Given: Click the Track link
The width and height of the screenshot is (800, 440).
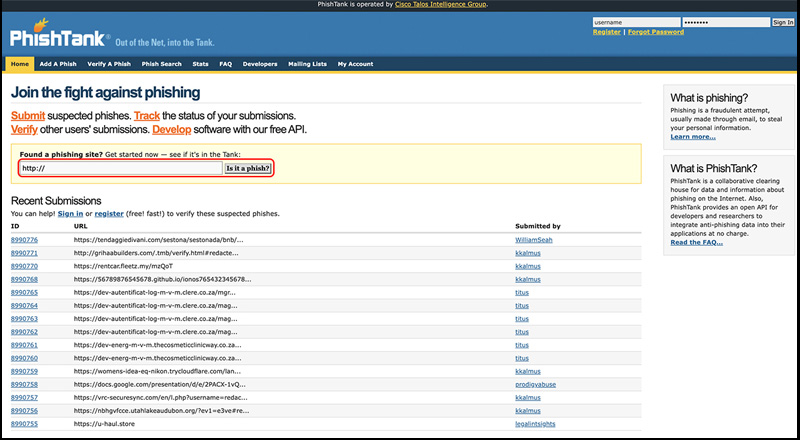Looking at the screenshot, I should (147, 116).
